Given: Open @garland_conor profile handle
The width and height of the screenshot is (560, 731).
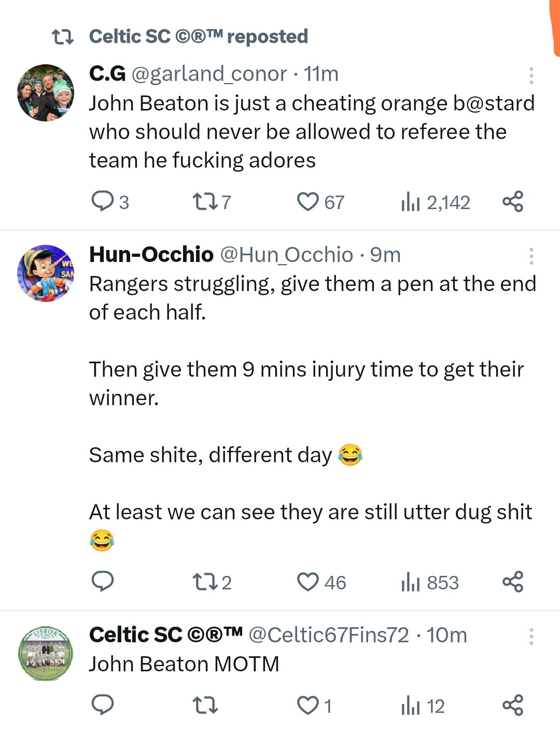Looking at the screenshot, I should 209,74.
